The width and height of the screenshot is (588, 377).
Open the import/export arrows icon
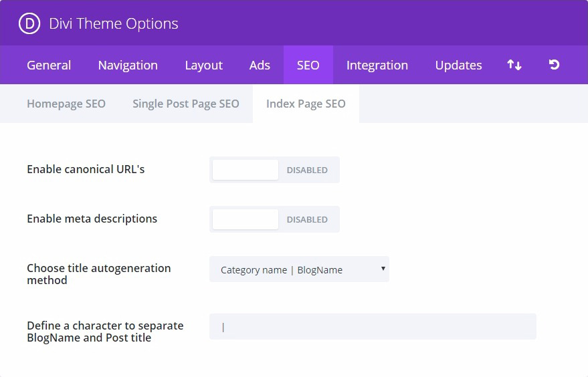pyautogui.click(x=514, y=65)
